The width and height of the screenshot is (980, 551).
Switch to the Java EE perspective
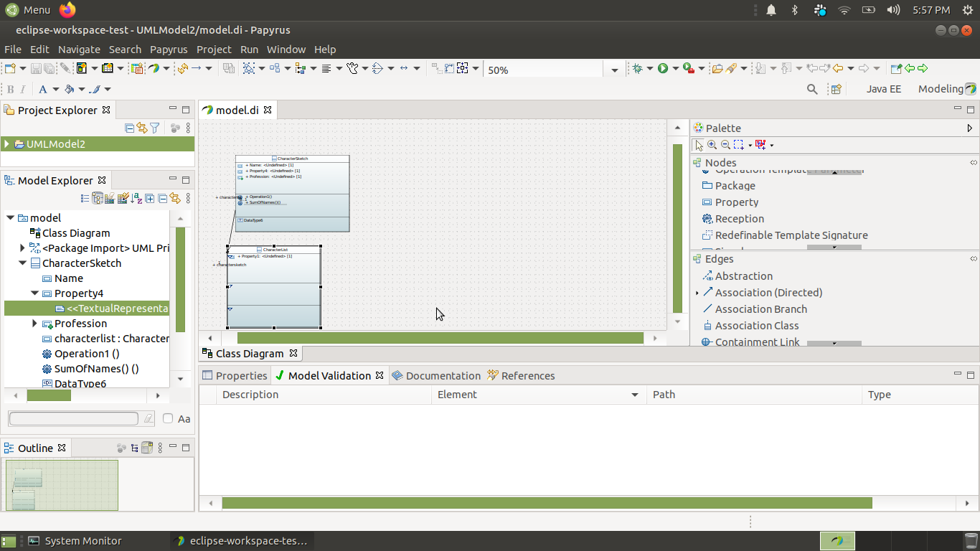pos(883,88)
